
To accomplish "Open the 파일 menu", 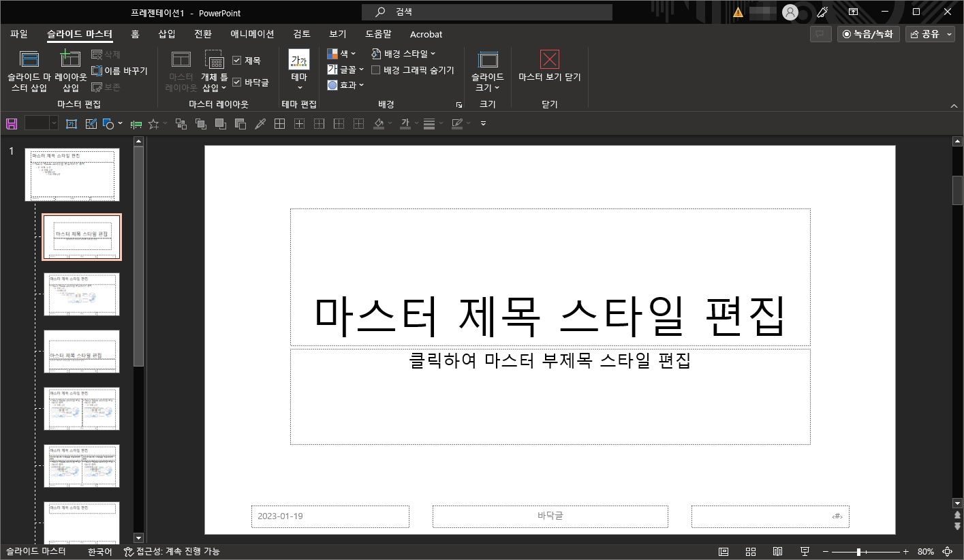I will coord(19,34).
